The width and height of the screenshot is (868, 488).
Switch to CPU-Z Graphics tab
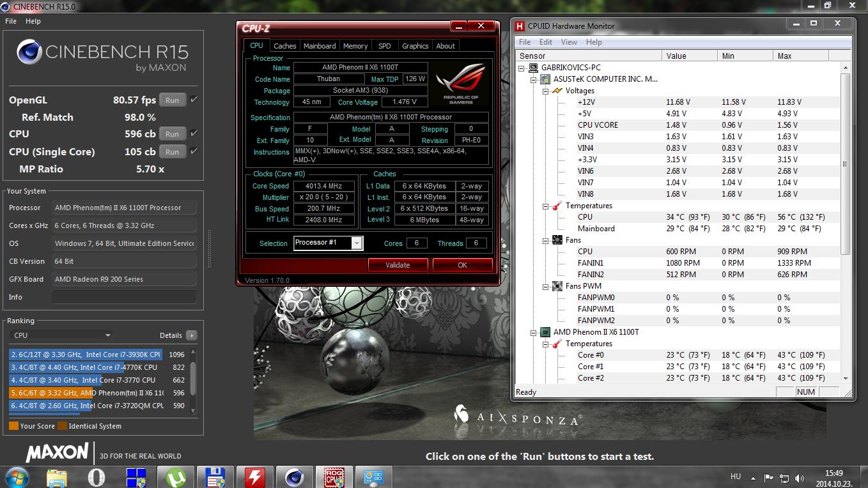(415, 46)
